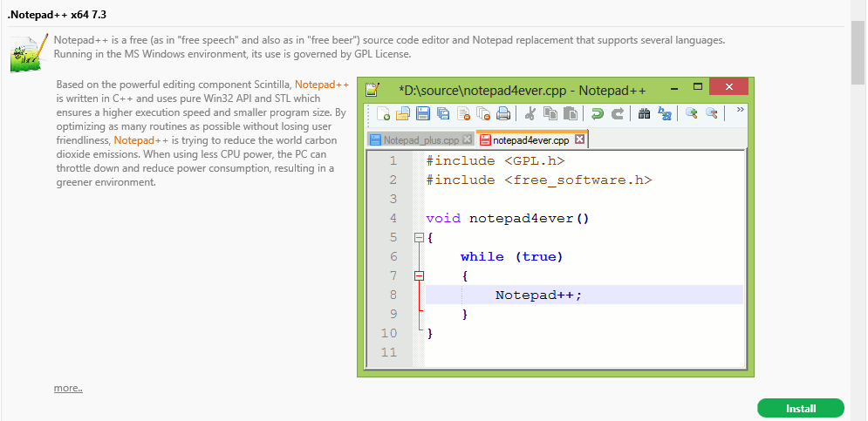Click the Find binoculars icon
868x421 pixels.
pyautogui.click(x=645, y=113)
